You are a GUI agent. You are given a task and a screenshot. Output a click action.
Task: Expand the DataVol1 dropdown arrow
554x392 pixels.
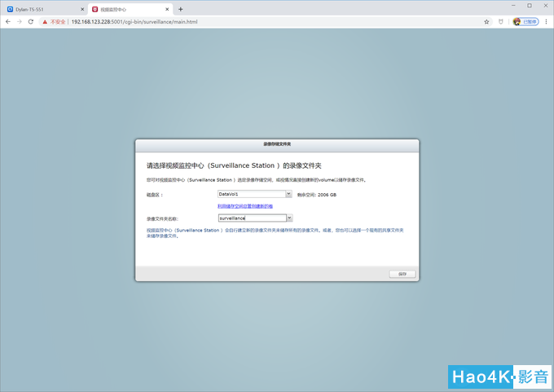tap(288, 194)
